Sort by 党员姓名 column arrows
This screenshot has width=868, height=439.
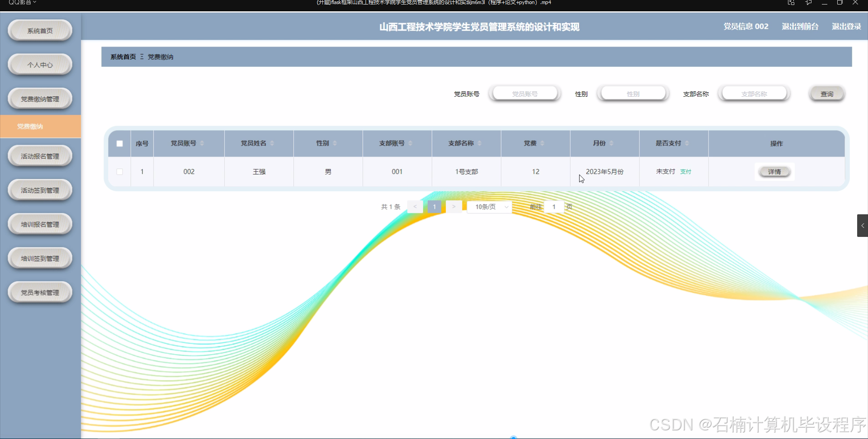click(272, 143)
